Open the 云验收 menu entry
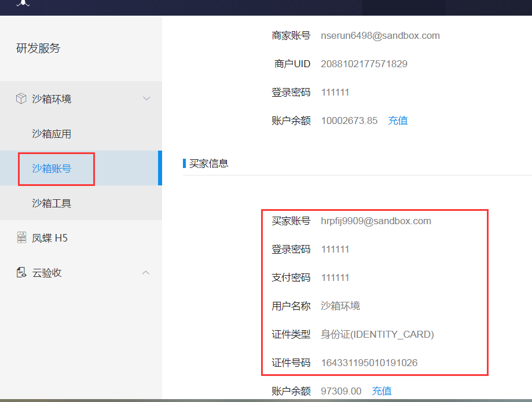532x402 pixels. (47, 273)
